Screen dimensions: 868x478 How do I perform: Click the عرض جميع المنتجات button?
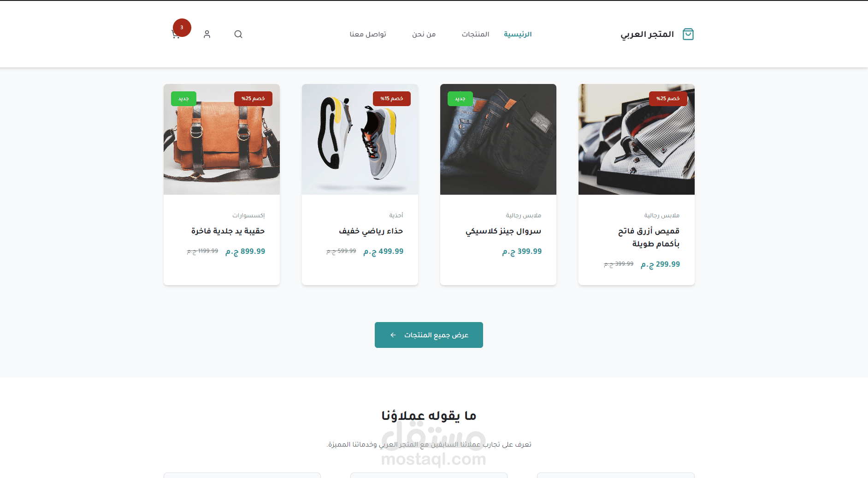pyautogui.click(x=429, y=335)
